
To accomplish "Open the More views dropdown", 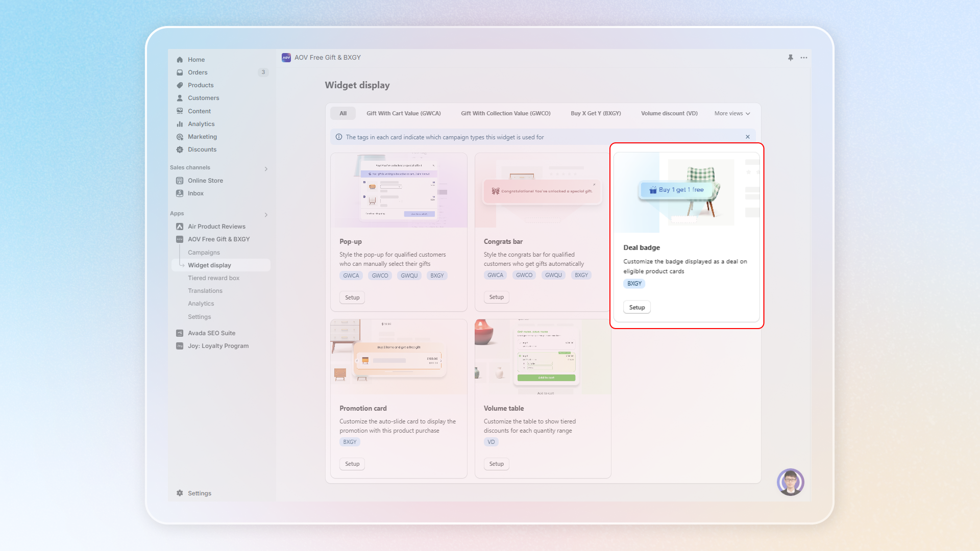I will point(732,113).
